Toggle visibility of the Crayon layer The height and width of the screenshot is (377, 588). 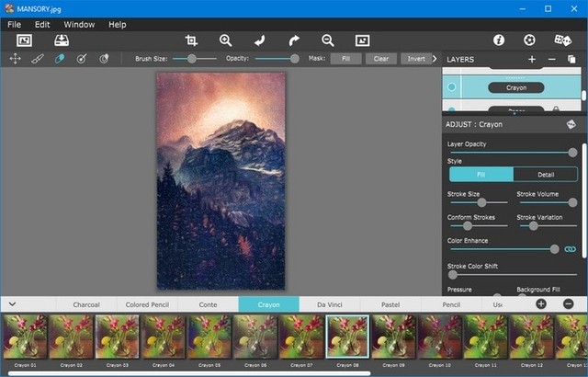point(451,87)
